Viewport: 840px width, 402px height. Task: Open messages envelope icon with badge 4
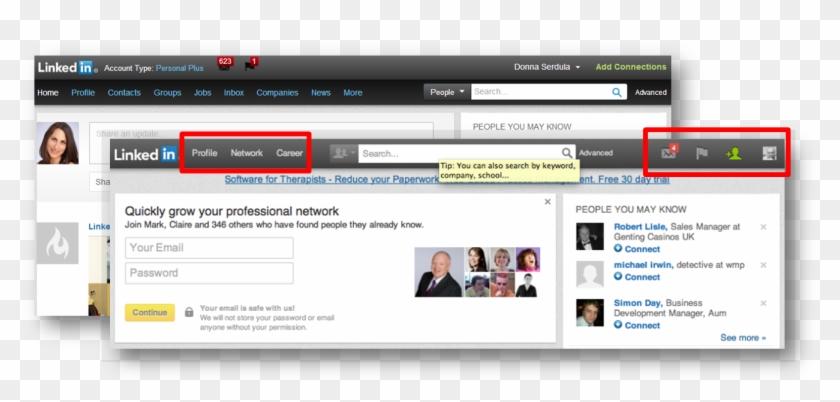point(669,153)
